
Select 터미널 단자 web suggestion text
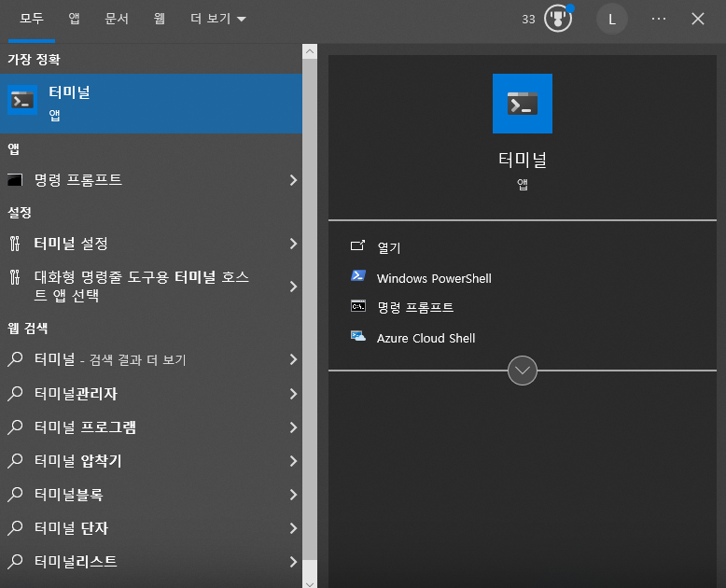tap(71, 528)
